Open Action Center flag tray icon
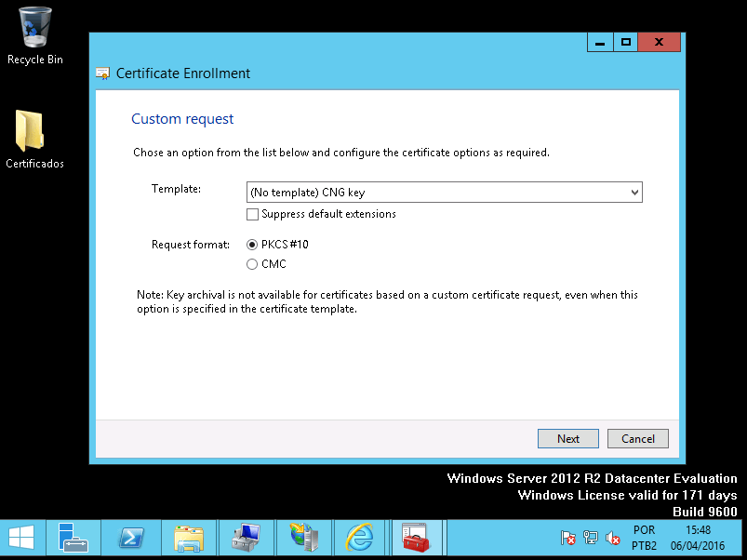The width and height of the screenshot is (747, 560). pyautogui.click(x=567, y=538)
